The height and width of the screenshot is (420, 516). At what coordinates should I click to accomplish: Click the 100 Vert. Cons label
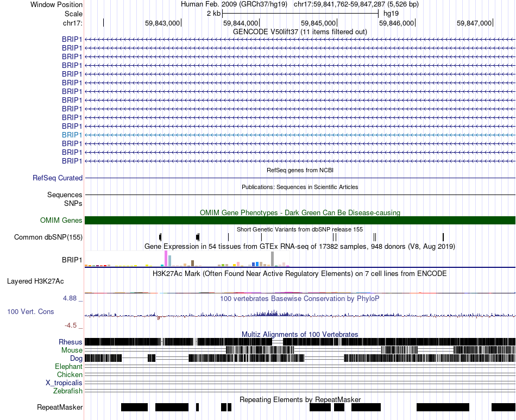pyautogui.click(x=30, y=312)
